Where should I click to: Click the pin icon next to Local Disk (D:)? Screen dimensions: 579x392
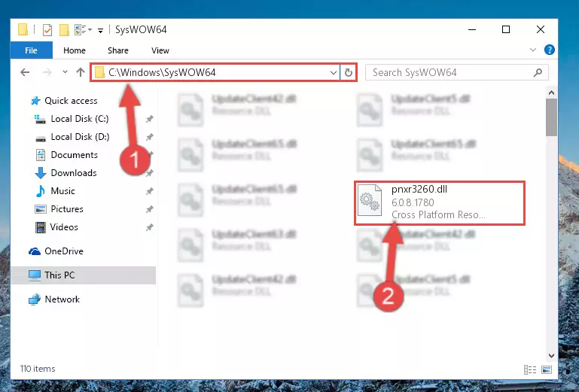point(149,137)
